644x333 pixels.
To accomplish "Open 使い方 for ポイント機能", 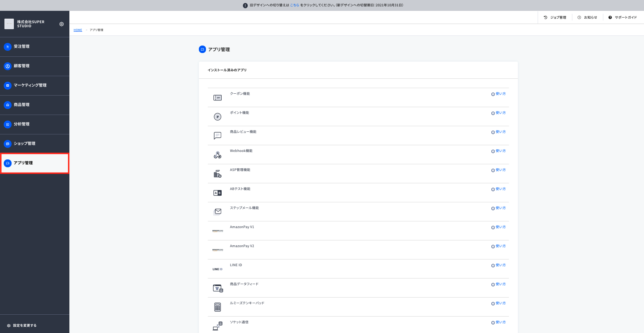I will click(498, 113).
